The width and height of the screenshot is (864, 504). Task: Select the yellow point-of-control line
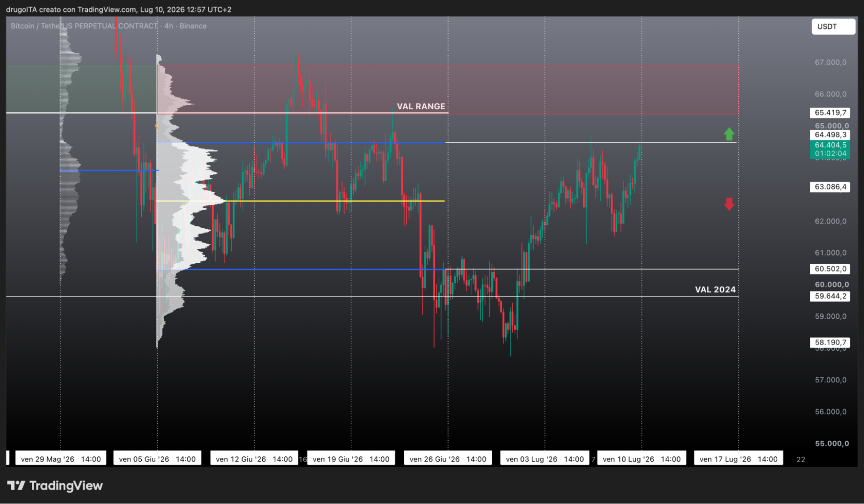300,201
